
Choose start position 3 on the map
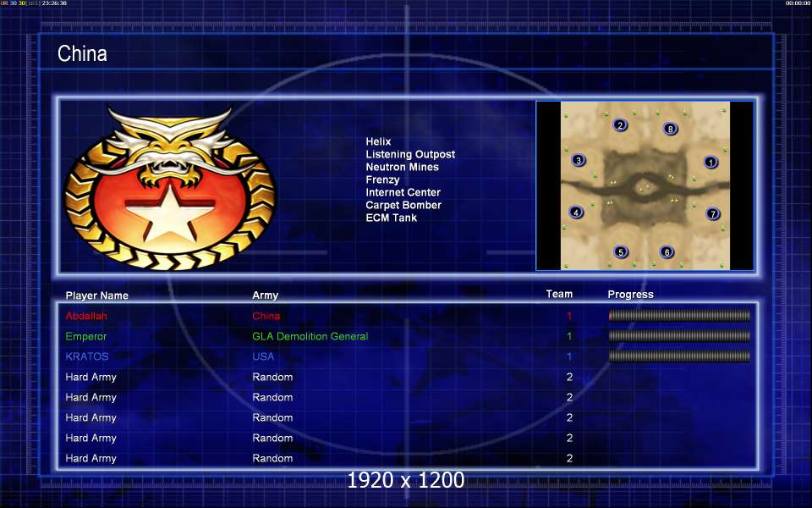coord(579,160)
